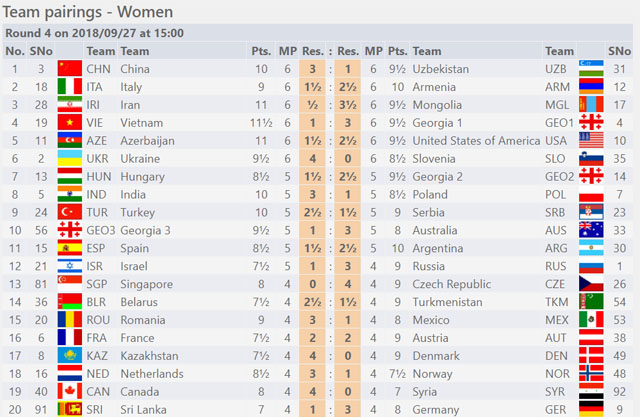The width and height of the screenshot is (640, 417).
Task: Click Italy's result score 1½
Action: coord(312,87)
